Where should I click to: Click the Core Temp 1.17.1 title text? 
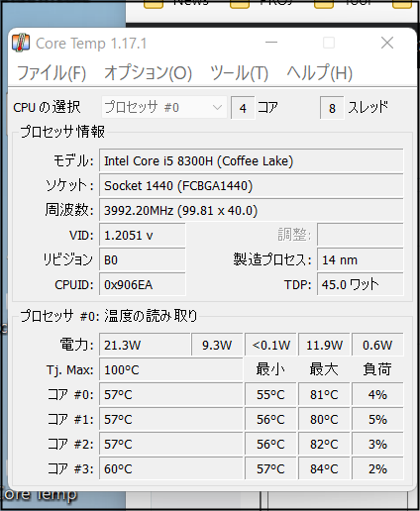(x=91, y=44)
